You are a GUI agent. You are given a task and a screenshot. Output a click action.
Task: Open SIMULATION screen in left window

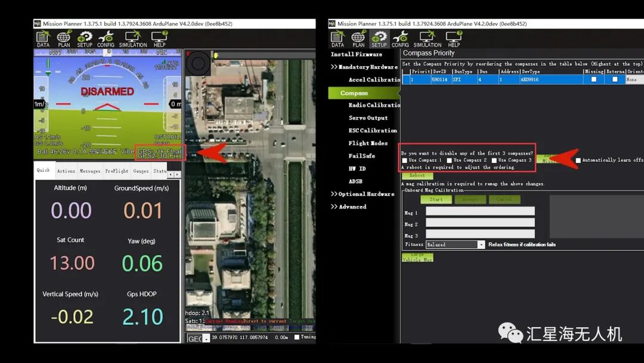pos(132,39)
